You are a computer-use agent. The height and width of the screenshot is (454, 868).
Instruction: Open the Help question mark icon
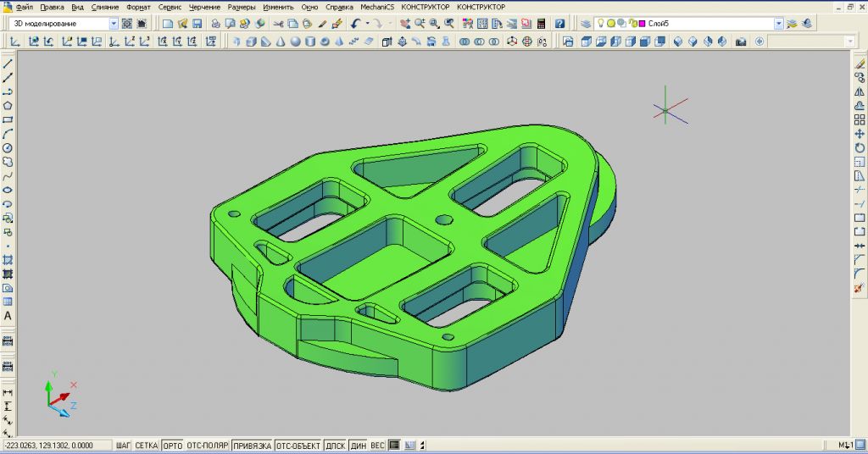560,24
